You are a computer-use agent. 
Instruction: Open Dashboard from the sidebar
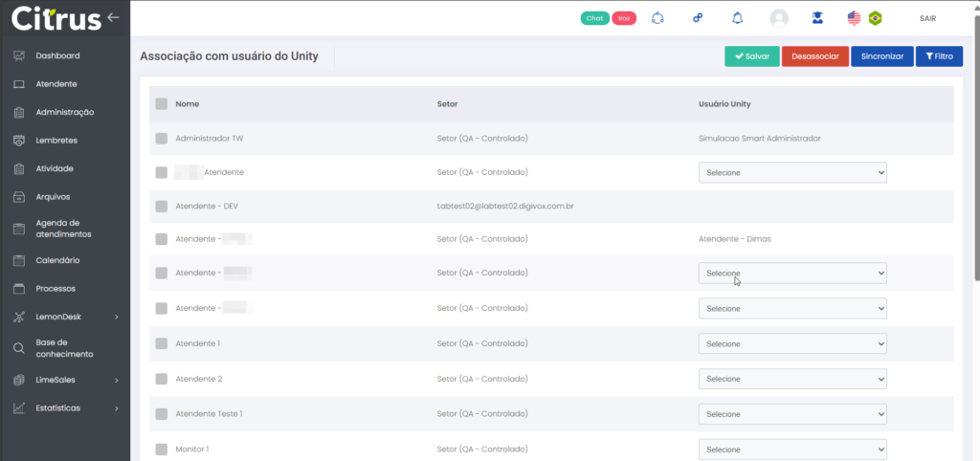pos(57,56)
